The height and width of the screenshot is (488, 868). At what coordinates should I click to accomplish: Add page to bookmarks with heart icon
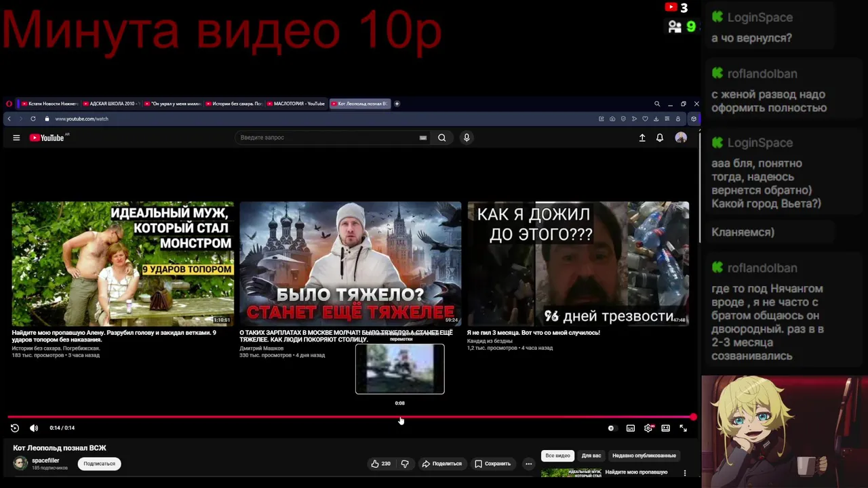[645, 119]
